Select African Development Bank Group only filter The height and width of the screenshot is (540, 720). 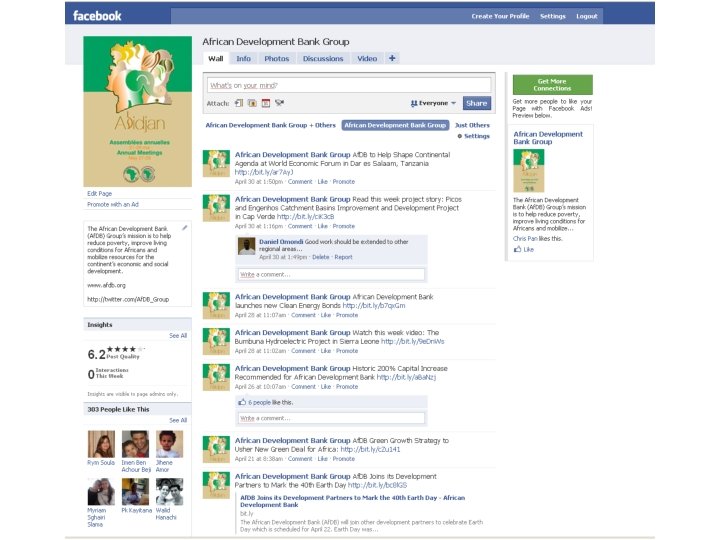(x=395, y=125)
